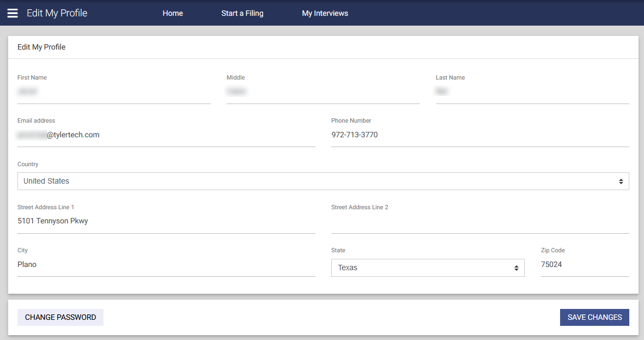Navigate to the Home menu item

click(x=173, y=13)
